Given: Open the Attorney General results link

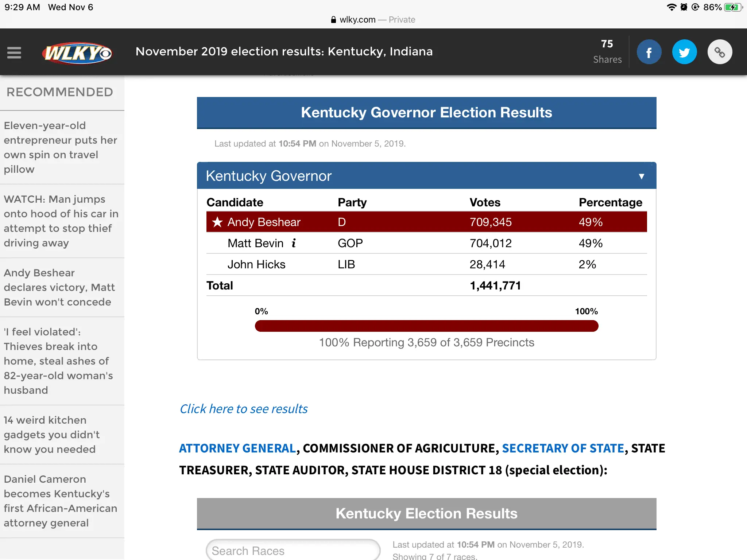Looking at the screenshot, I should [x=237, y=448].
